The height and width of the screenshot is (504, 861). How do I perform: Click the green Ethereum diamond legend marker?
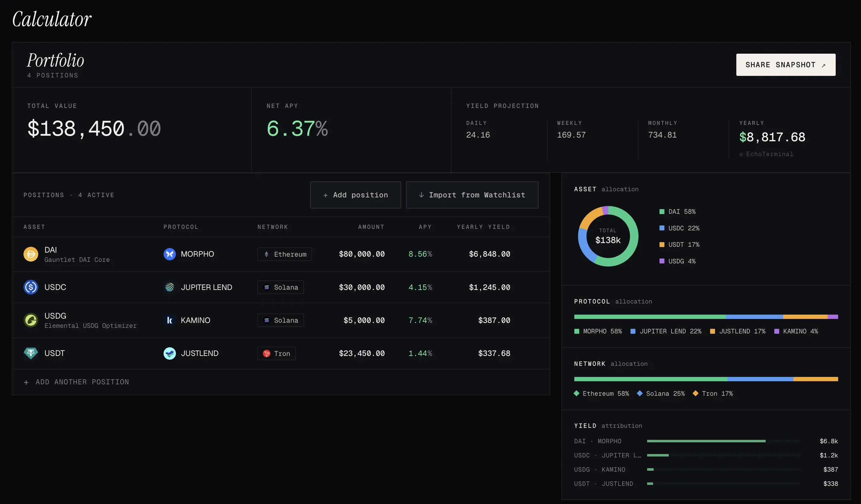click(x=576, y=393)
